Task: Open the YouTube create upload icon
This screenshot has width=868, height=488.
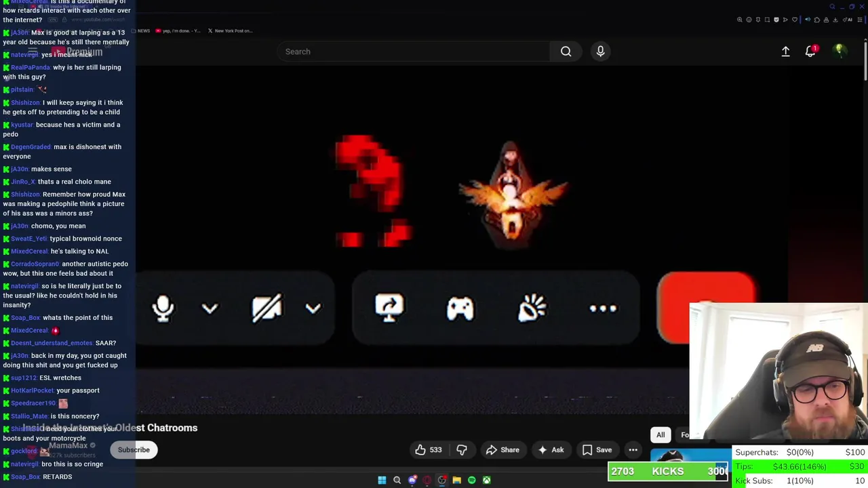Action: (785, 52)
